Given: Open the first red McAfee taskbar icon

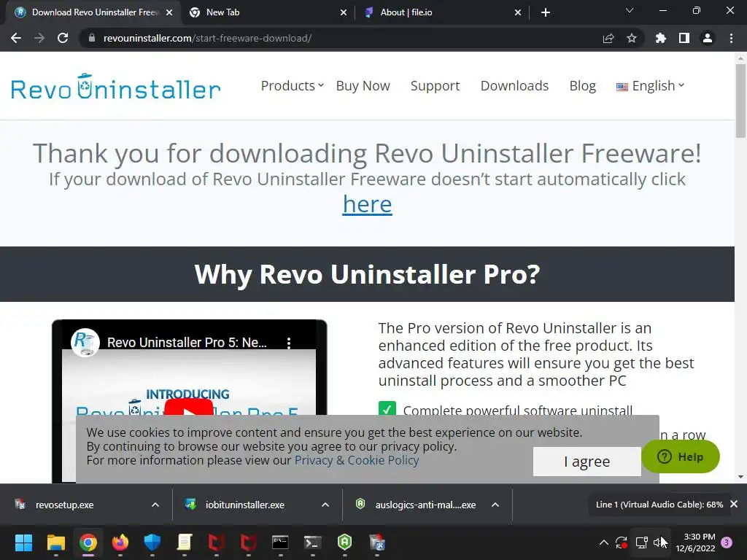Looking at the screenshot, I should click(x=216, y=542).
